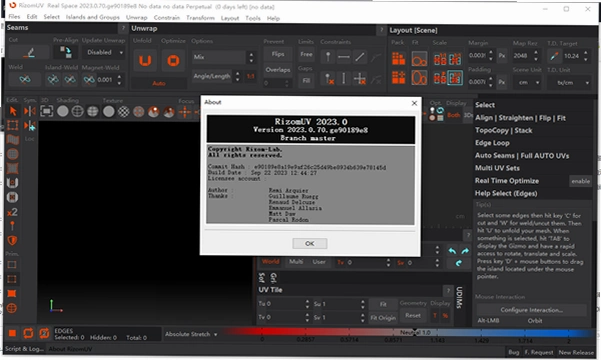The height and width of the screenshot is (360, 601).
Task: Select the arrow selection tool icon
Action: tap(13, 111)
